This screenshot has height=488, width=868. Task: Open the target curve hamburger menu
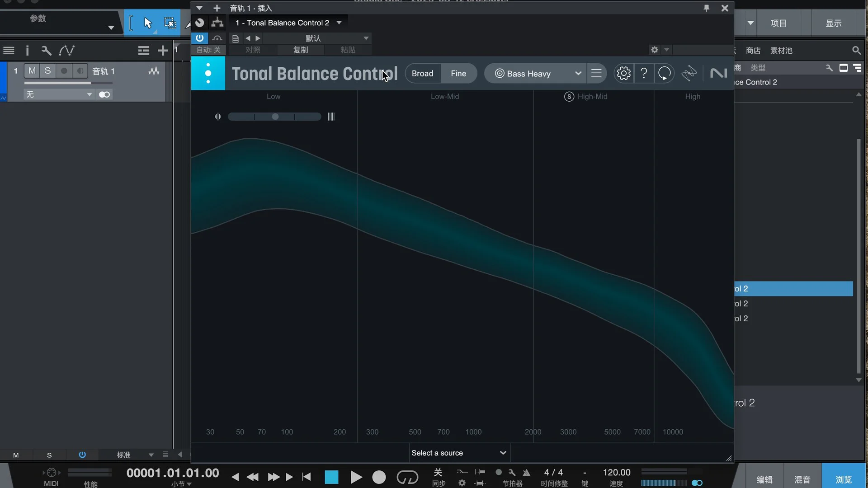coord(596,73)
